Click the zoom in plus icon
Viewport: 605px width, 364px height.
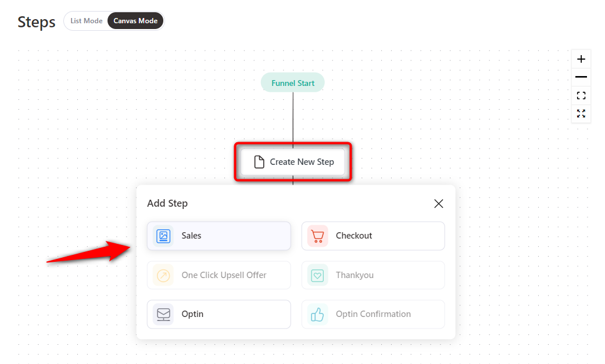(x=581, y=59)
